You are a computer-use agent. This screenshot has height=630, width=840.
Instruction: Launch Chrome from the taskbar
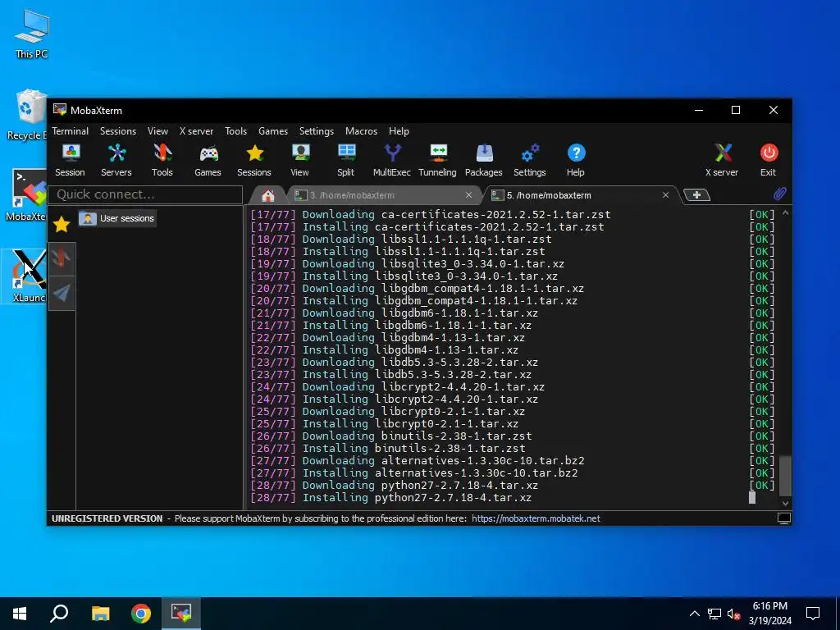click(x=141, y=614)
